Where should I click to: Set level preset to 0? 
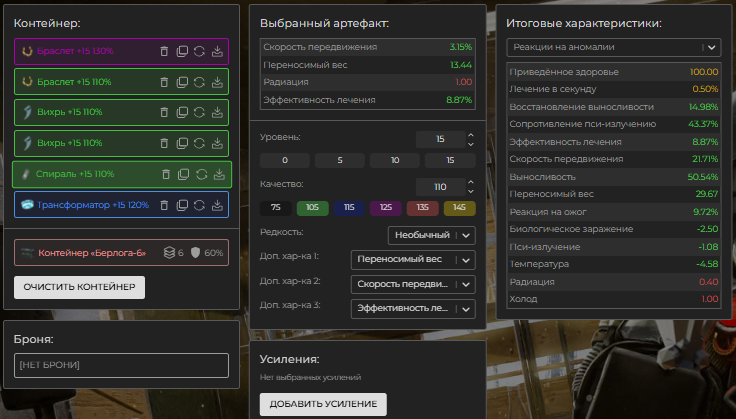click(x=285, y=160)
